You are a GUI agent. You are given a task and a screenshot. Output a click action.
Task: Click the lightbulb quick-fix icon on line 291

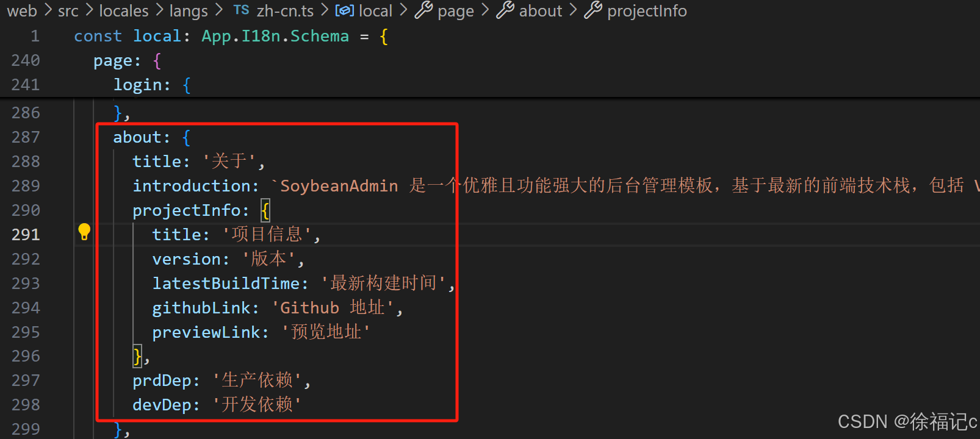click(84, 232)
